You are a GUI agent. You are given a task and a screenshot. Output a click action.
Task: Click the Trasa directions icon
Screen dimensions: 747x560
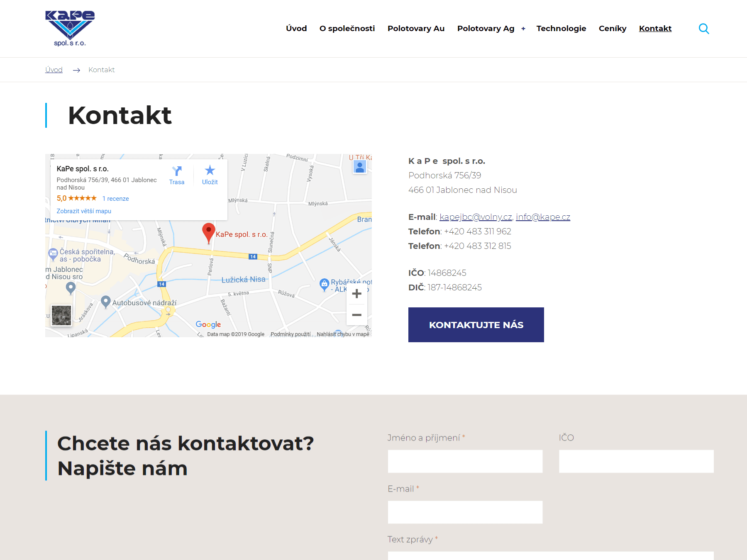(x=177, y=171)
